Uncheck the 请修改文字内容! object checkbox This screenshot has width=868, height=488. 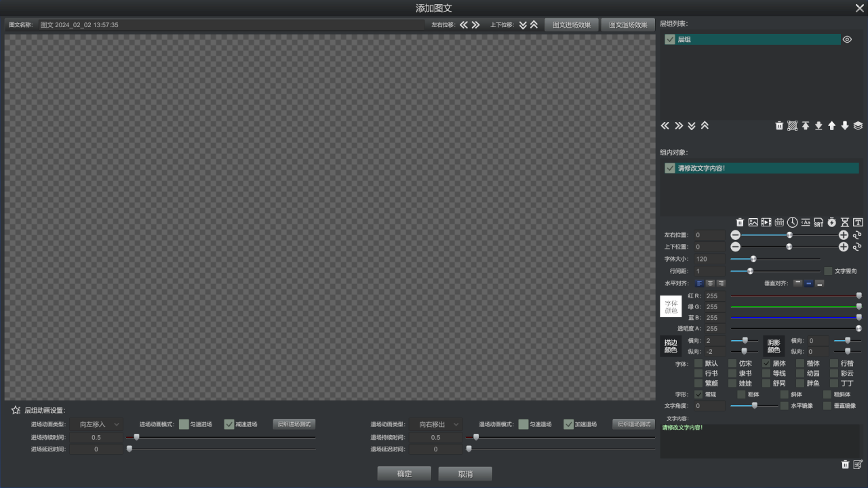[x=670, y=168]
